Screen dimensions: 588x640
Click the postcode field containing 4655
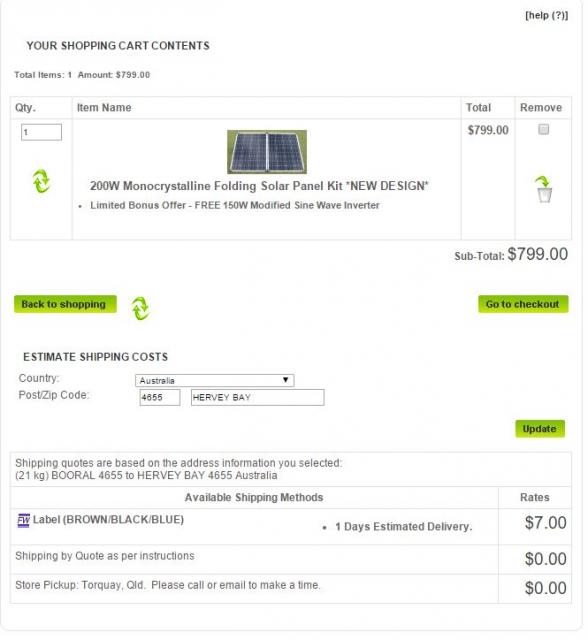(x=160, y=397)
